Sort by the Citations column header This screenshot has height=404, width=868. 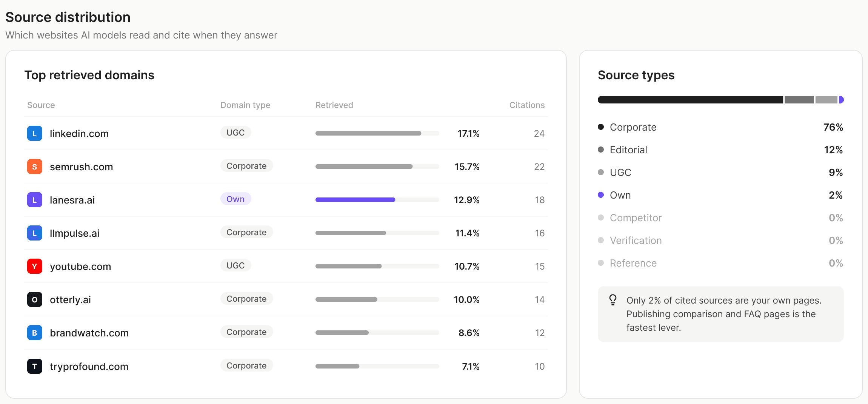pyautogui.click(x=527, y=105)
